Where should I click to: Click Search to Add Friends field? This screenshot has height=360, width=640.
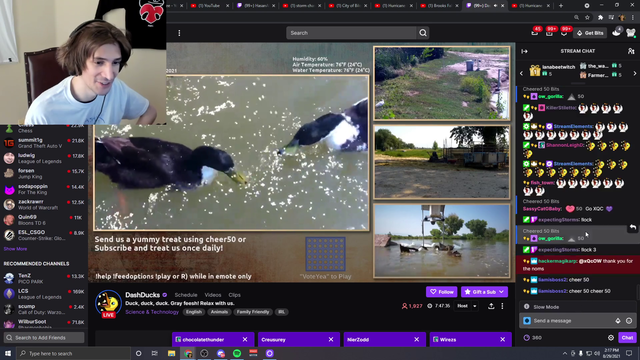click(44, 338)
